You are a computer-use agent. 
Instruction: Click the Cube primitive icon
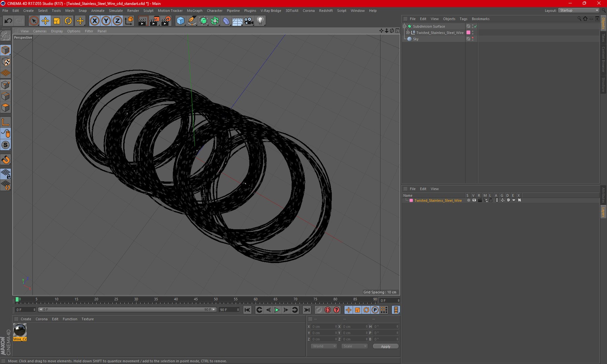180,21
